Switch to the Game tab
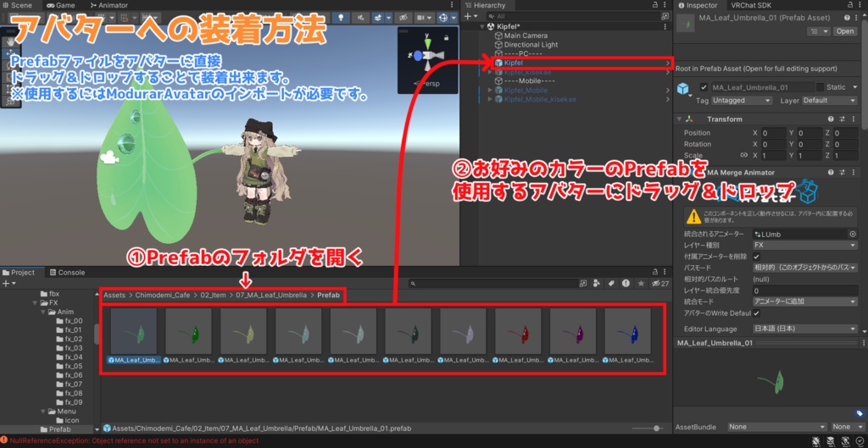Image resolution: width=868 pixels, height=448 pixels. (x=60, y=5)
